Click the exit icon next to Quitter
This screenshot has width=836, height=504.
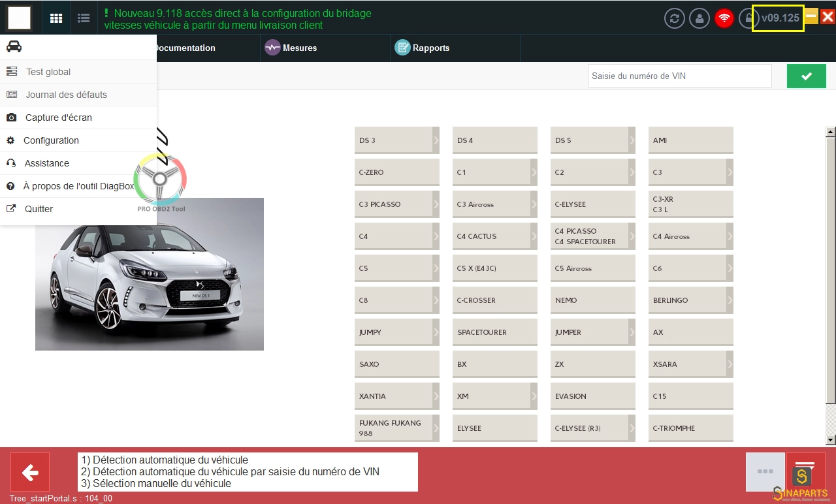point(11,209)
